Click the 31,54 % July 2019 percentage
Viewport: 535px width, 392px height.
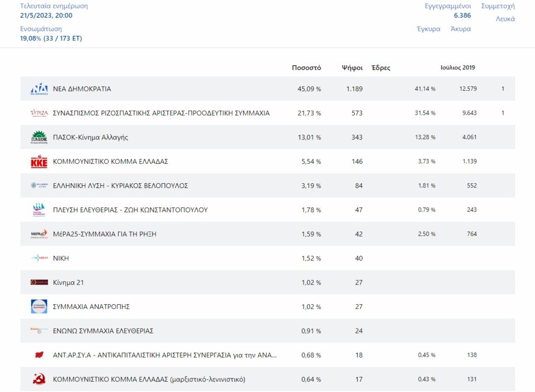425,113
